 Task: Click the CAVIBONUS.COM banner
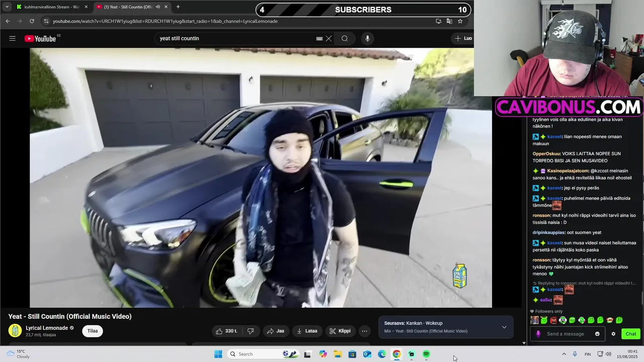click(569, 107)
